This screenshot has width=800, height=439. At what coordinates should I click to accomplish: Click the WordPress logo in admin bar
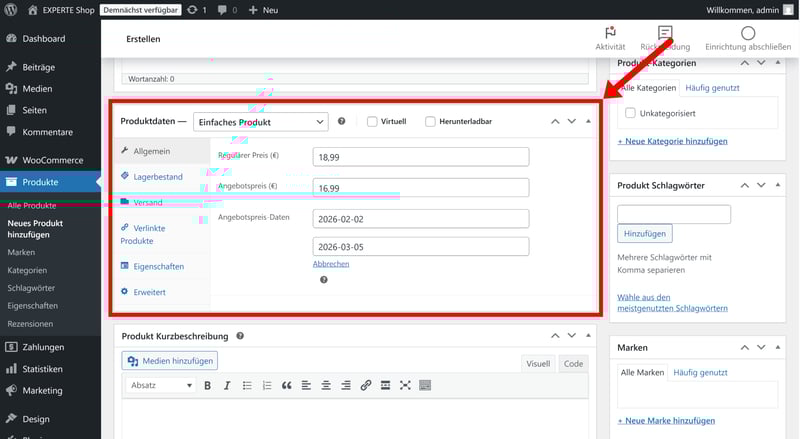pos(11,9)
